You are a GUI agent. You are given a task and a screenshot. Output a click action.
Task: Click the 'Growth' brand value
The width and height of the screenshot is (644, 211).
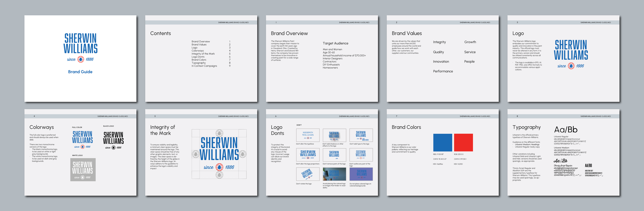(x=470, y=42)
